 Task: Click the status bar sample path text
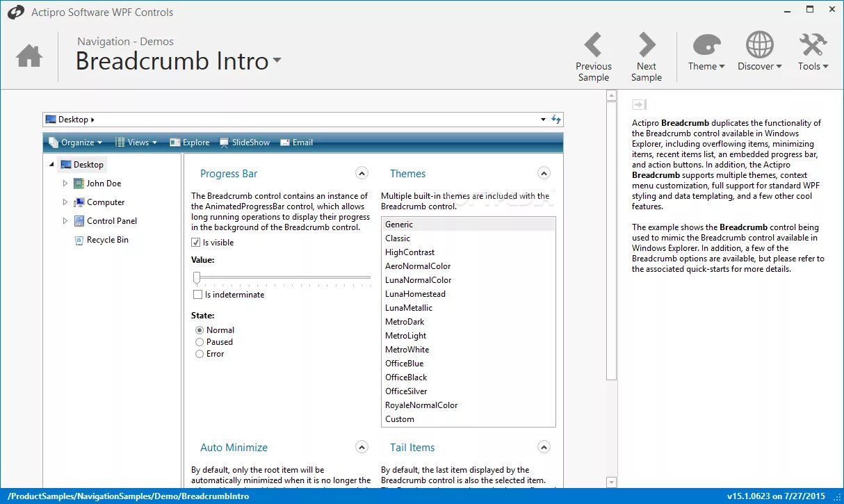click(x=128, y=496)
